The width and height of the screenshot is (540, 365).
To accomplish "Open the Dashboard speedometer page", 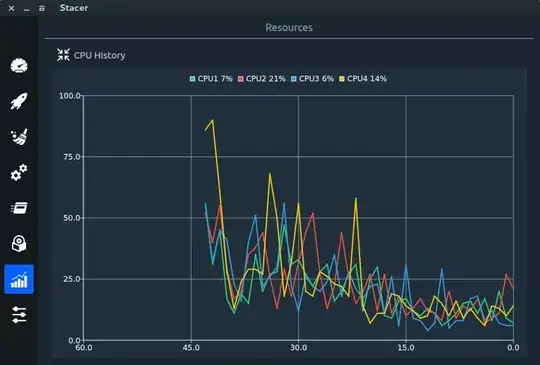I will pos(19,65).
